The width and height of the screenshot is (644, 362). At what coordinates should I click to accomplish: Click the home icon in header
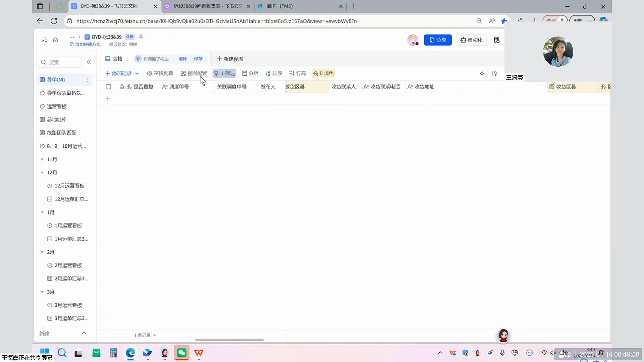55,40
